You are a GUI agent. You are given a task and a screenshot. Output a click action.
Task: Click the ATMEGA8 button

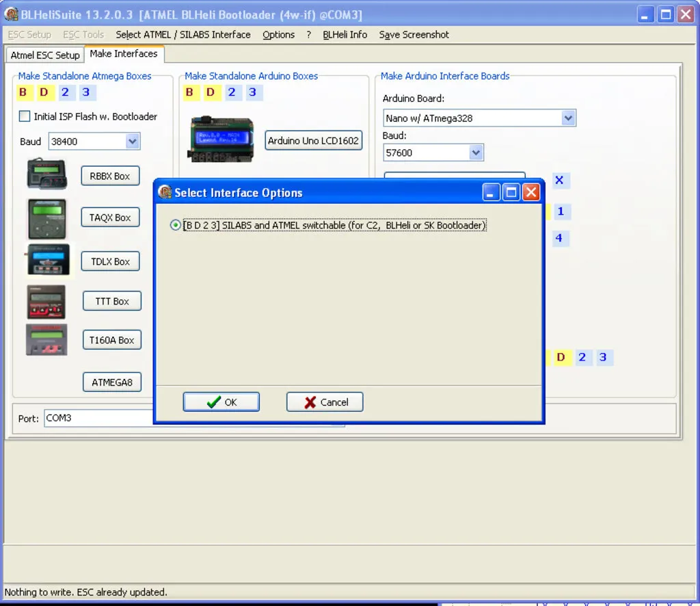[112, 382]
